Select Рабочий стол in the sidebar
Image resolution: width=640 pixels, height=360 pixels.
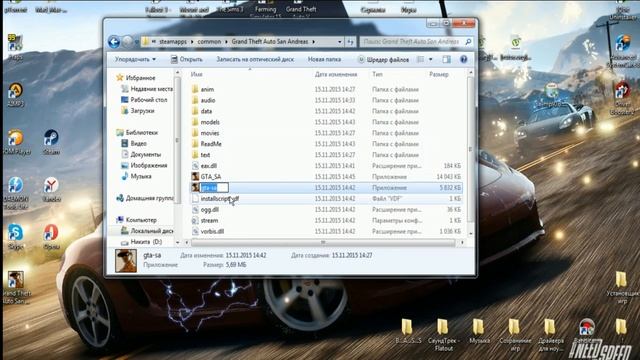coord(144,100)
